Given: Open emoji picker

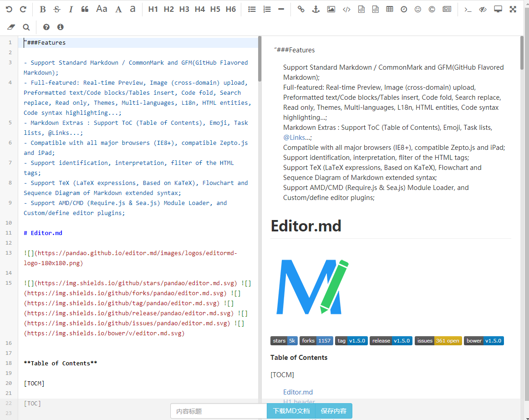Looking at the screenshot, I should pos(418,9).
